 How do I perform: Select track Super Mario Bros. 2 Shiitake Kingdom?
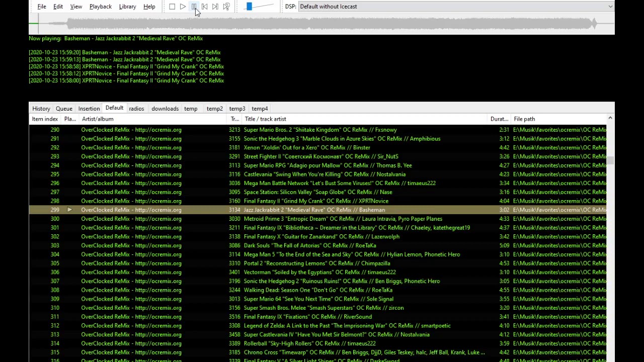317,130
